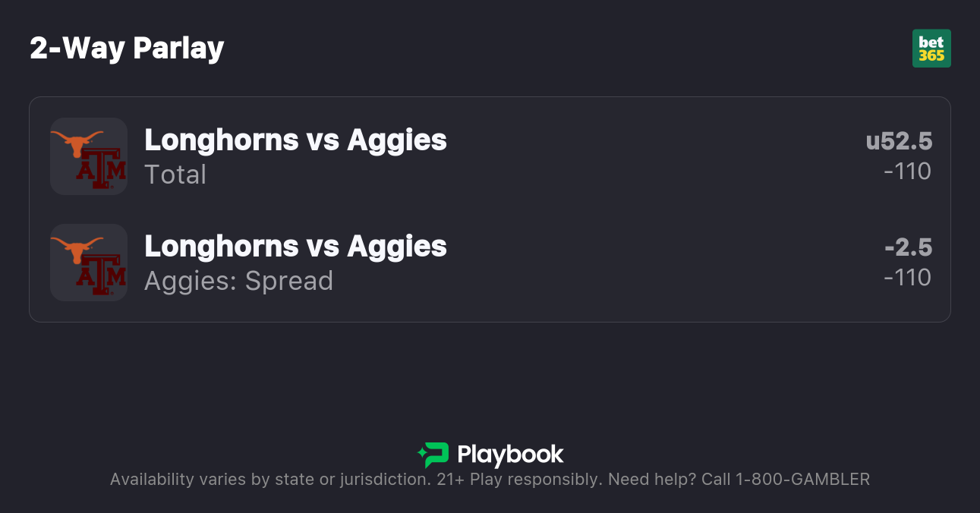Select the u52.5 under line

[899, 141]
